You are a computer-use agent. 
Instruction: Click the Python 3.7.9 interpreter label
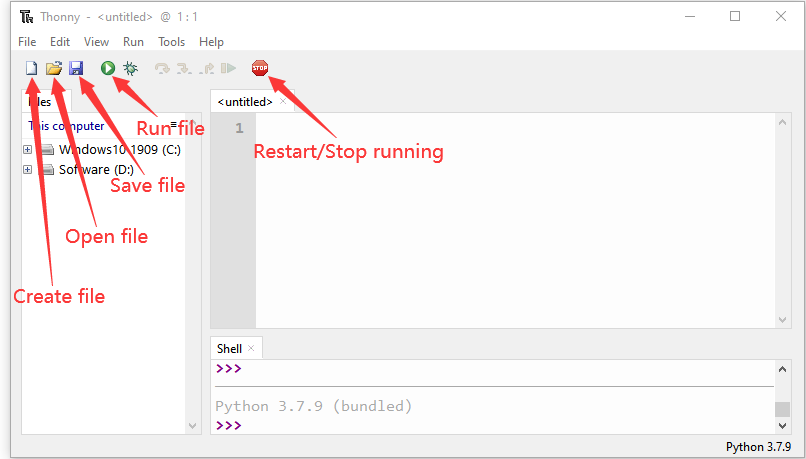(758, 447)
